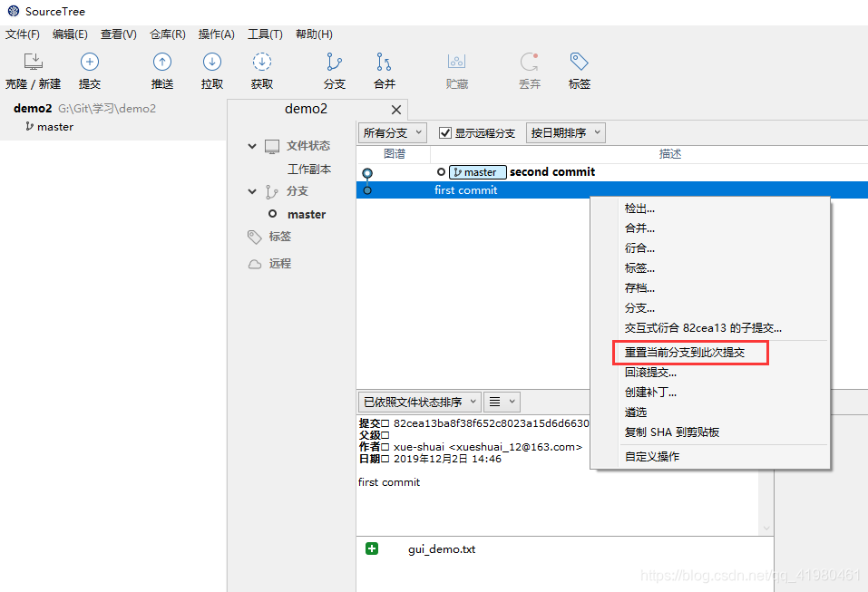The image size is (868, 592).
Task: Choose 回滚提交... from the context menu
Action: [x=711, y=373]
